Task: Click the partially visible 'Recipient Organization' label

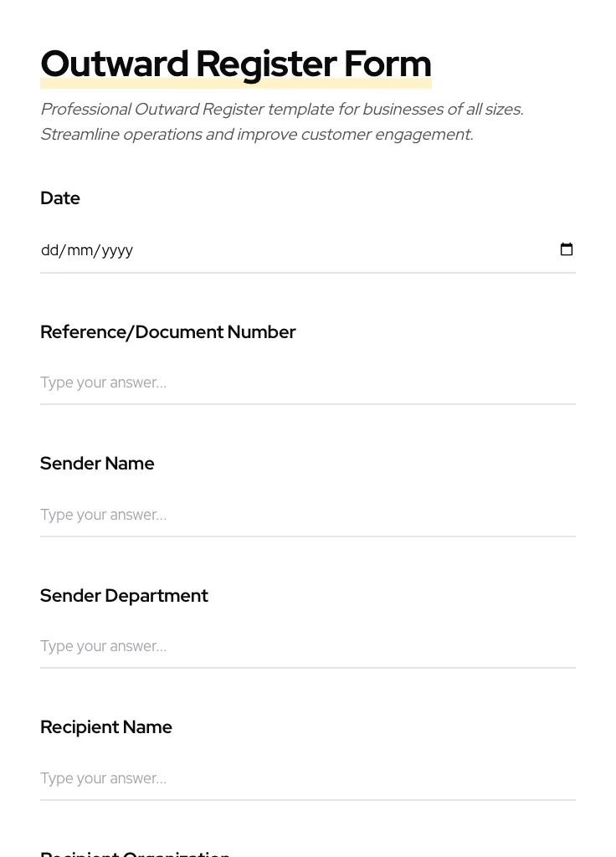Action: (136, 853)
